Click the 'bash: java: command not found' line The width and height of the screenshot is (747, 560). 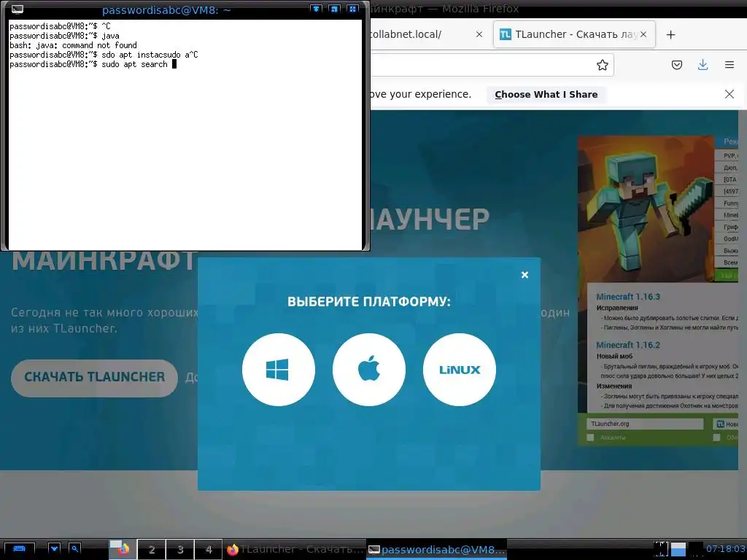click(73, 45)
